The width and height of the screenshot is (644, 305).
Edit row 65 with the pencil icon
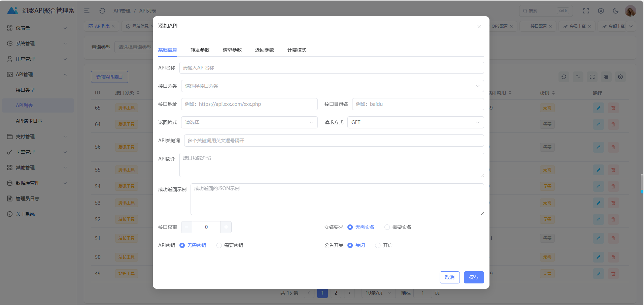599,108
